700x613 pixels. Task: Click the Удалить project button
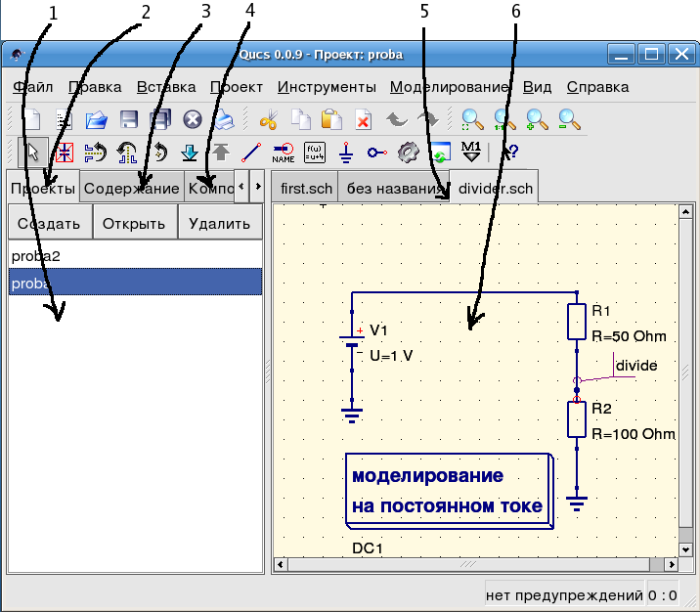pos(220,223)
